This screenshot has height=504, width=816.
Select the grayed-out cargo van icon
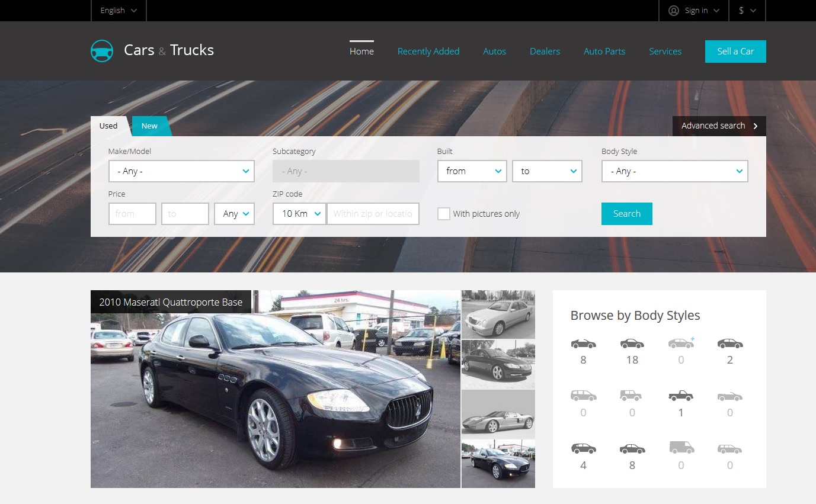click(681, 448)
